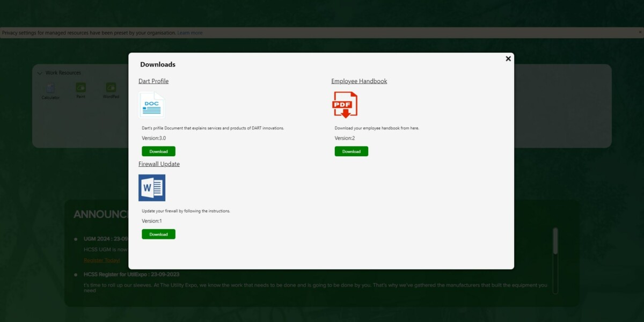This screenshot has height=322, width=644.
Task: Open the Firewall Update link
Action: click(x=159, y=164)
